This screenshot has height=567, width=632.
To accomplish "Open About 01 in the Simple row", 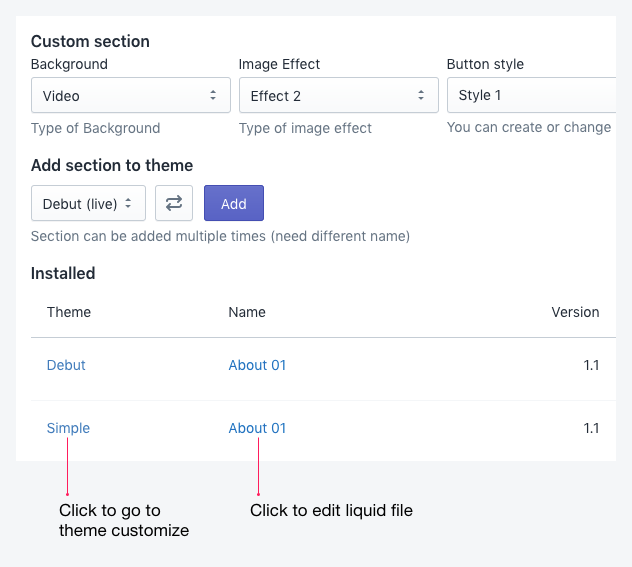I will click(x=257, y=428).
